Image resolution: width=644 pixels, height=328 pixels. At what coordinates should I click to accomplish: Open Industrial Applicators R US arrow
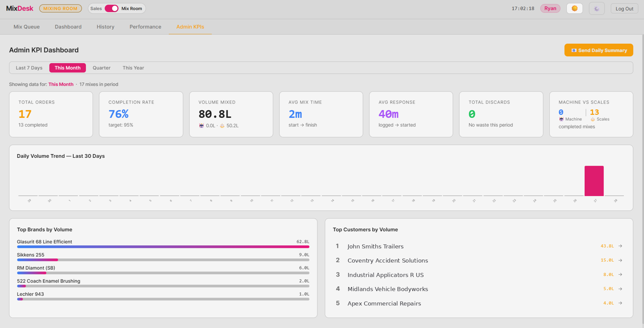coord(620,275)
